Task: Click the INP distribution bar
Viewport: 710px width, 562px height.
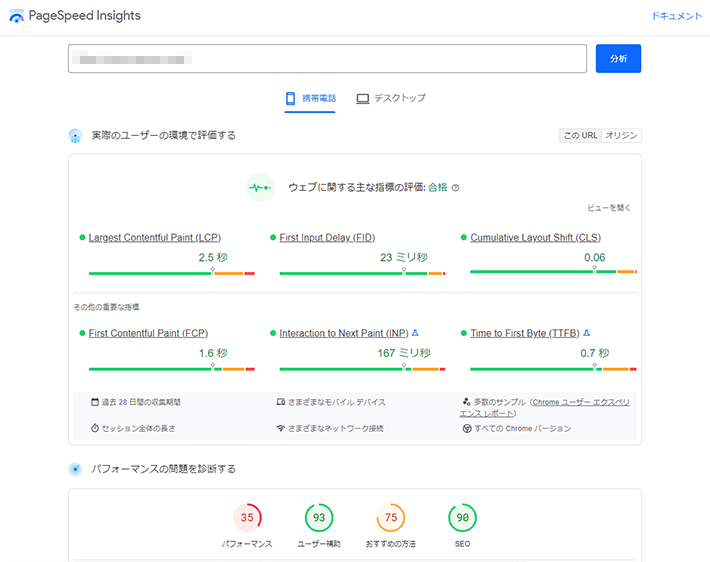Action: [x=362, y=369]
